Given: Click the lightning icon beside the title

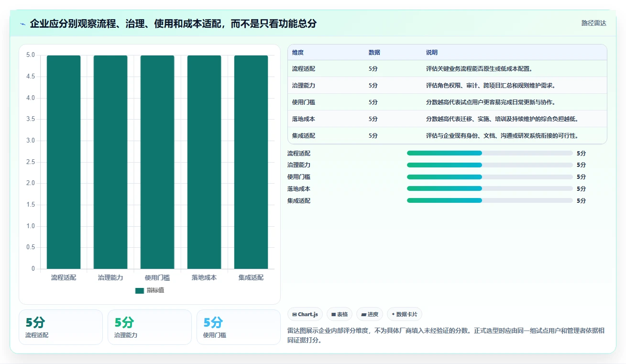Looking at the screenshot, I should pyautogui.click(x=22, y=24).
